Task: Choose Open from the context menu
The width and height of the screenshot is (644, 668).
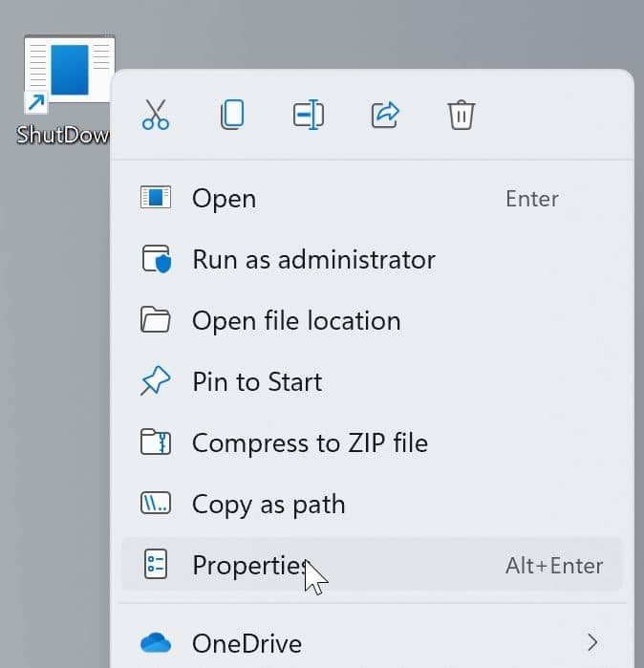Action: click(x=224, y=199)
